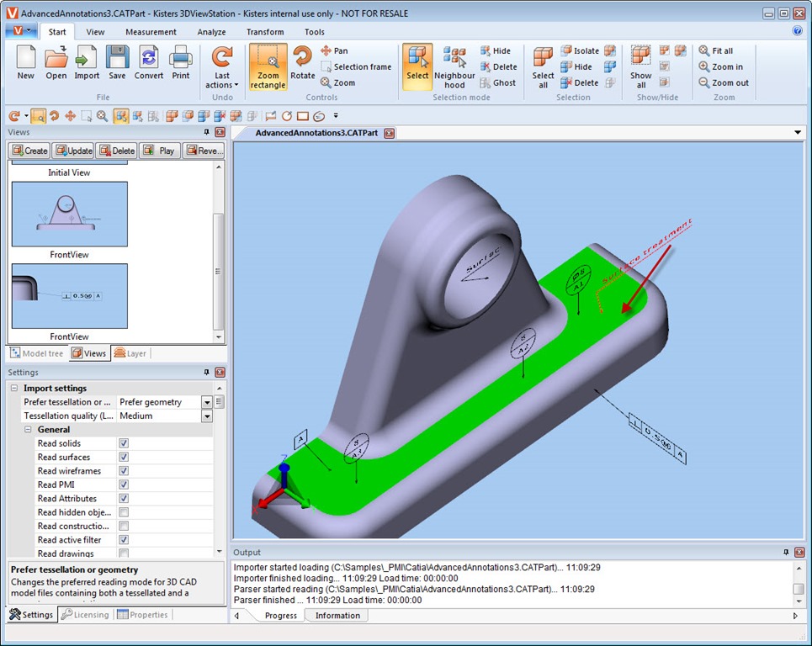Enable the Selection frame tool

click(x=356, y=66)
